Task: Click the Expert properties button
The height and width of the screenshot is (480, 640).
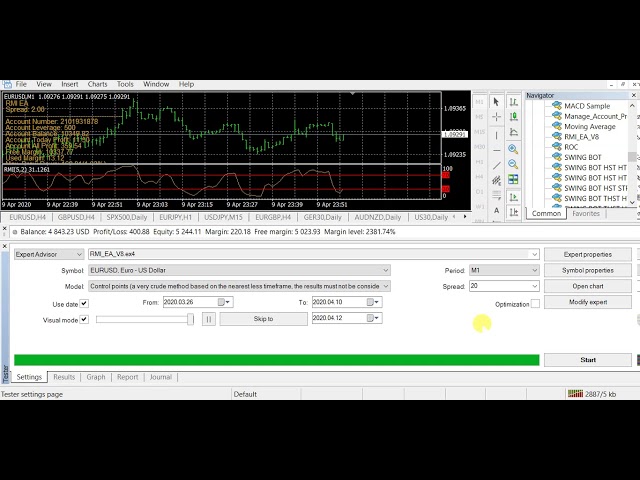Action: [587, 254]
